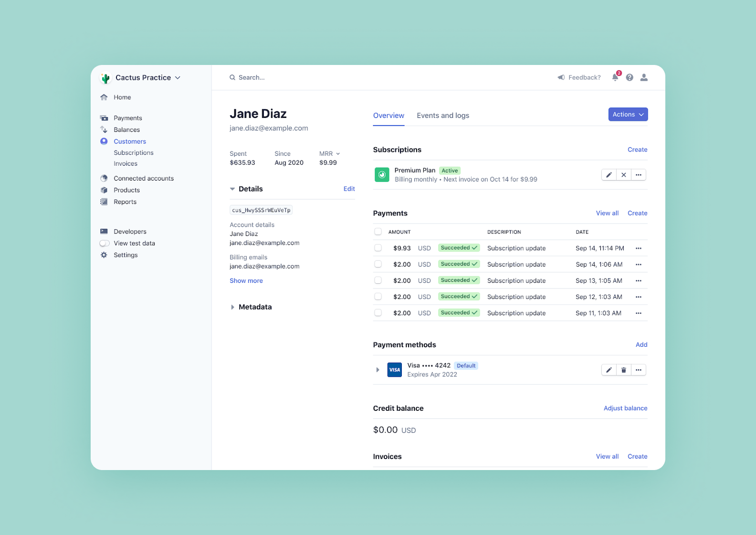Click Show more link

click(246, 281)
